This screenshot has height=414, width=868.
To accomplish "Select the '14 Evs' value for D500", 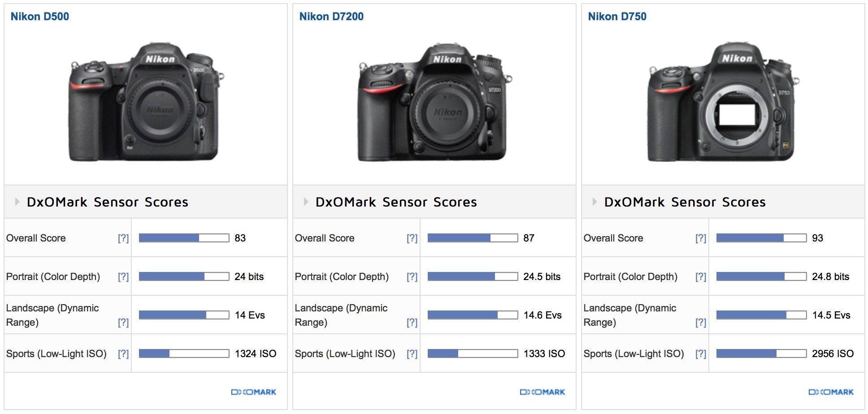I will 250,315.
